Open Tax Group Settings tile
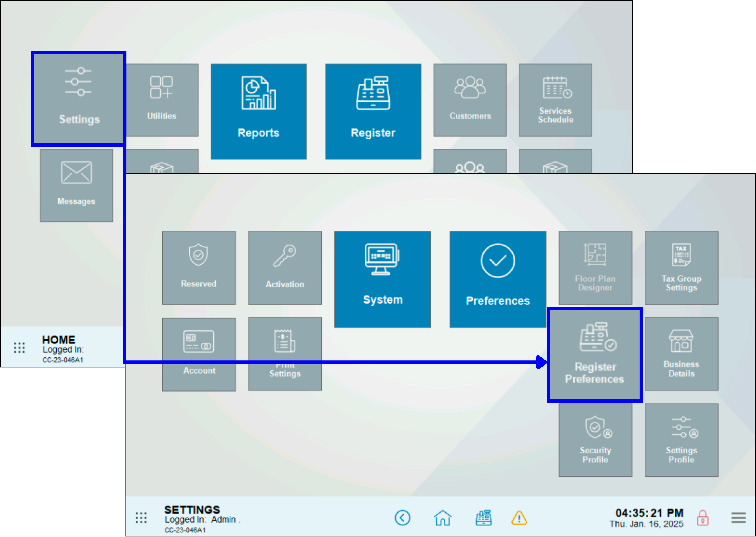This screenshot has height=537, width=756. coord(681,268)
